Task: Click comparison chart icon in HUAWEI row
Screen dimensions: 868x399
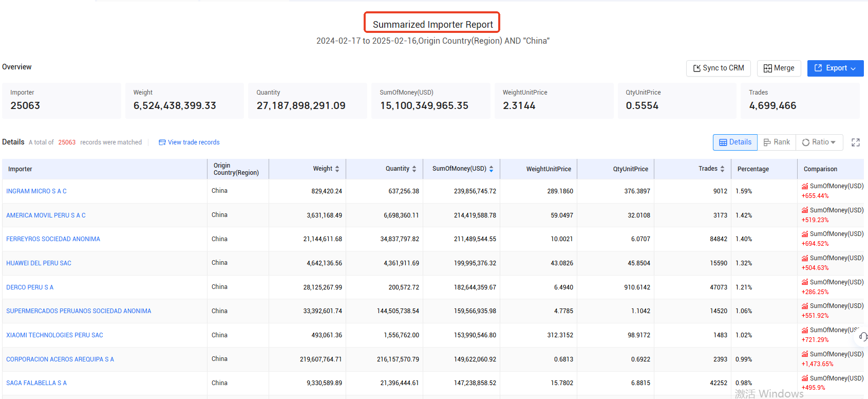Action: (805, 258)
